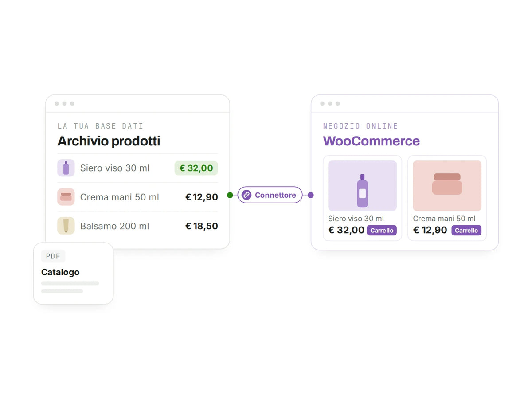Viewport: 532px width, 399px height.
Task: Open the Crema mani product image in WooCommerce
Action: coord(447,186)
